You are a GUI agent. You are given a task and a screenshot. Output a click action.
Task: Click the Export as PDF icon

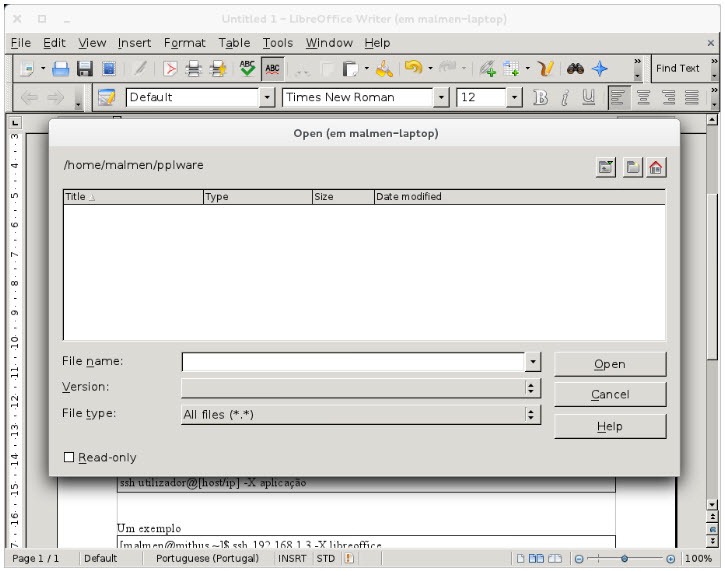click(170, 69)
